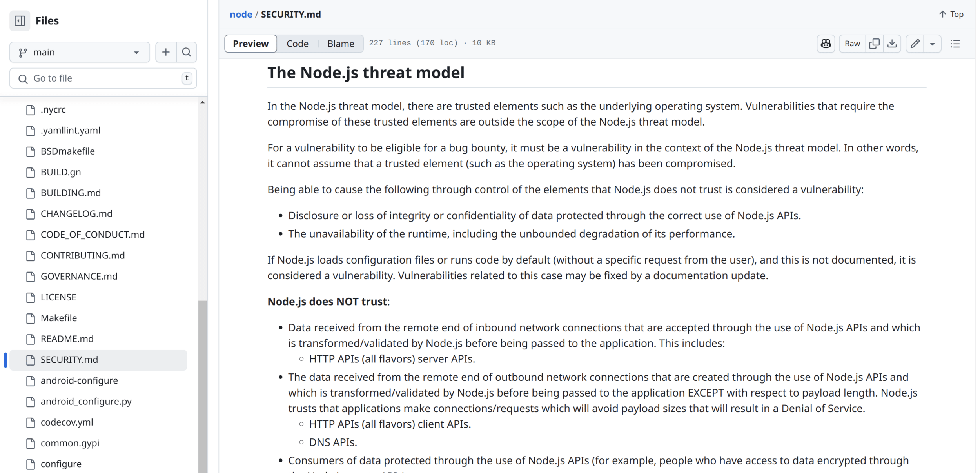980x473 pixels.
Task: Click the add file plus icon
Action: pos(166,52)
